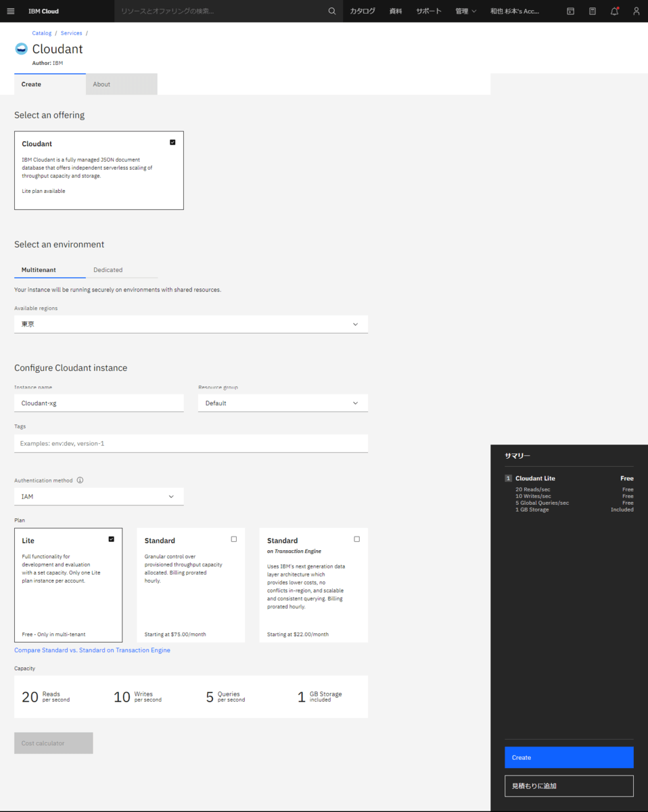Select the Standard on Transaction Engine plan
The width and height of the screenshot is (648, 812).
(x=356, y=538)
